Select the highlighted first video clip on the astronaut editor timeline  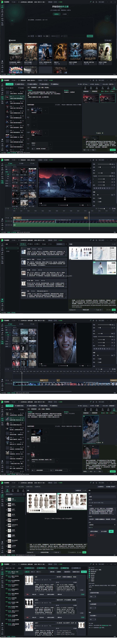pyautogui.click(x=34, y=221)
